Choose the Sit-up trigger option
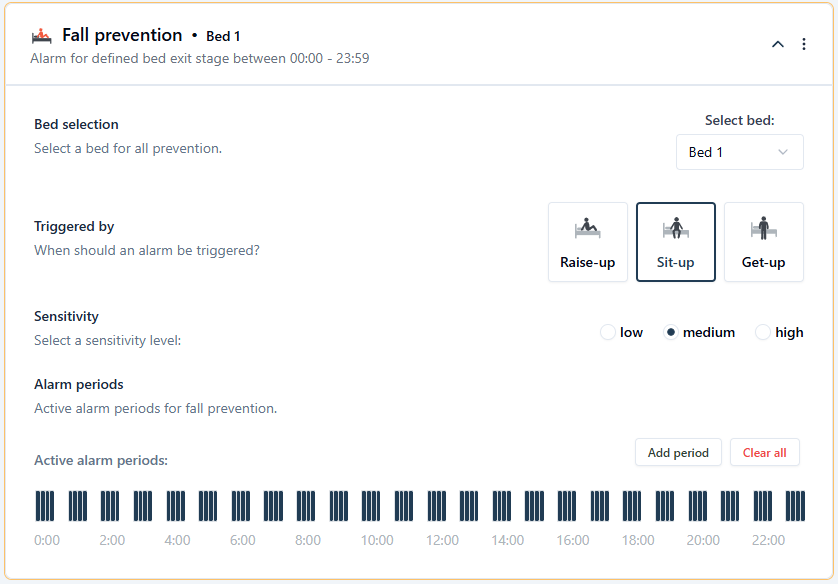The height and width of the screenshot is (584, 838). click(676, 242)
